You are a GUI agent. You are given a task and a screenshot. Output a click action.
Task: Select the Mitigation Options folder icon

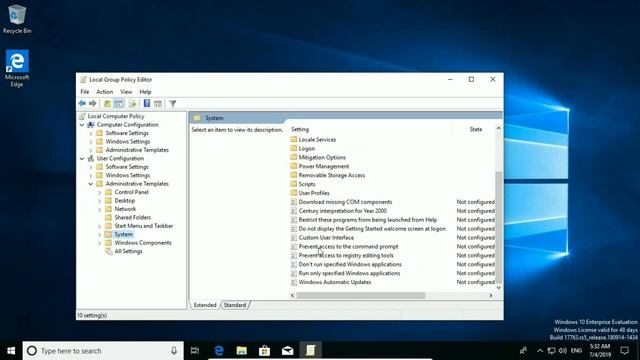click(293, 157)
